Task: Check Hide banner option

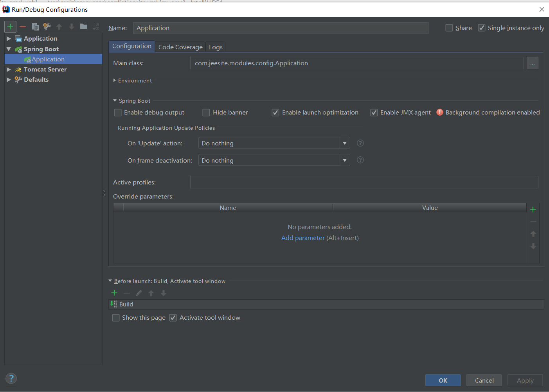Action: click(x=206, y=113)
